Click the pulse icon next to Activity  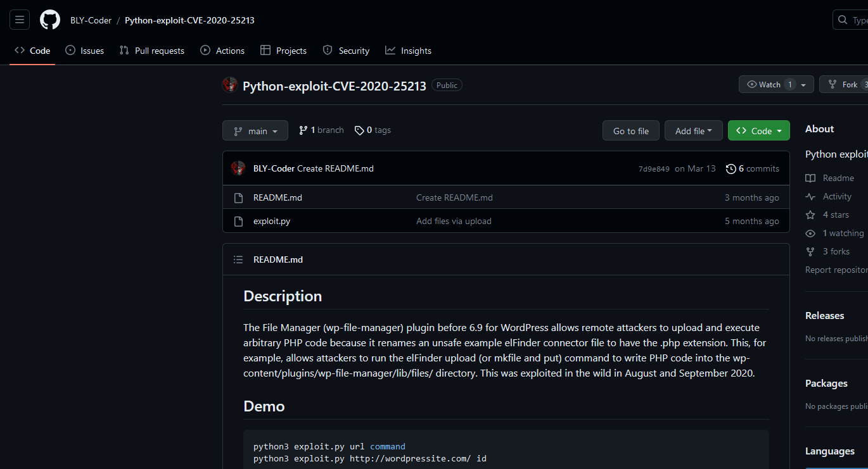(x=810, y=197)
